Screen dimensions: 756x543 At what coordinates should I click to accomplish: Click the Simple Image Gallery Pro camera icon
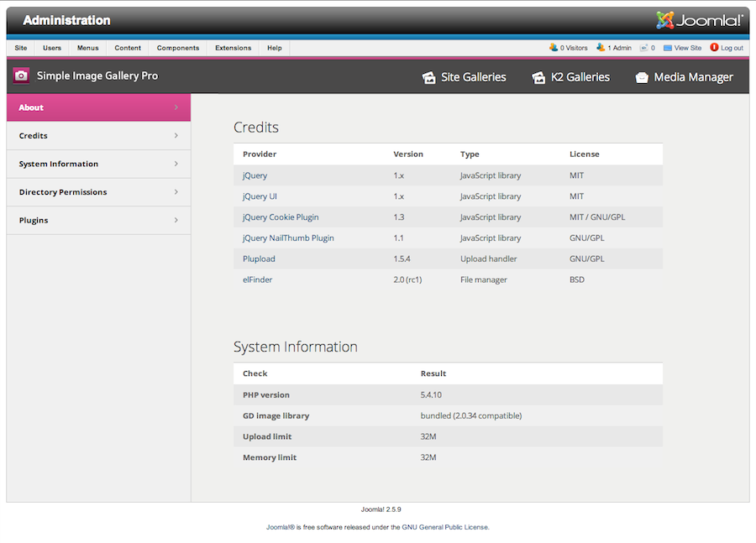coord(21,76)
